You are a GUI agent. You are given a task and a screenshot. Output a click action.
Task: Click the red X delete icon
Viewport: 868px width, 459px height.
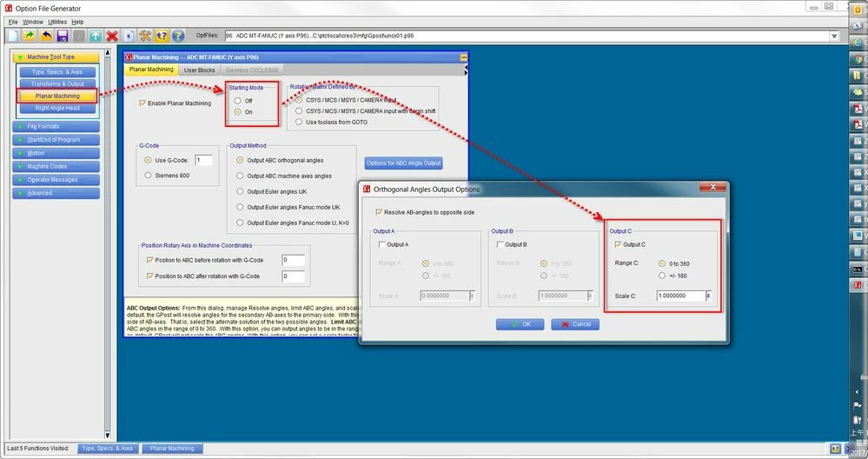(112, 36)
